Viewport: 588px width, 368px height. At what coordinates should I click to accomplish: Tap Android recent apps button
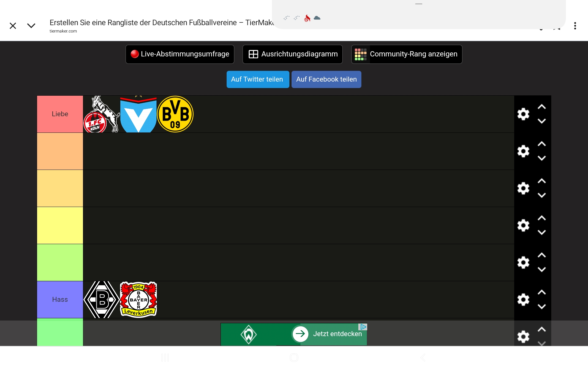pyautogui.click(x=165, y=358)
